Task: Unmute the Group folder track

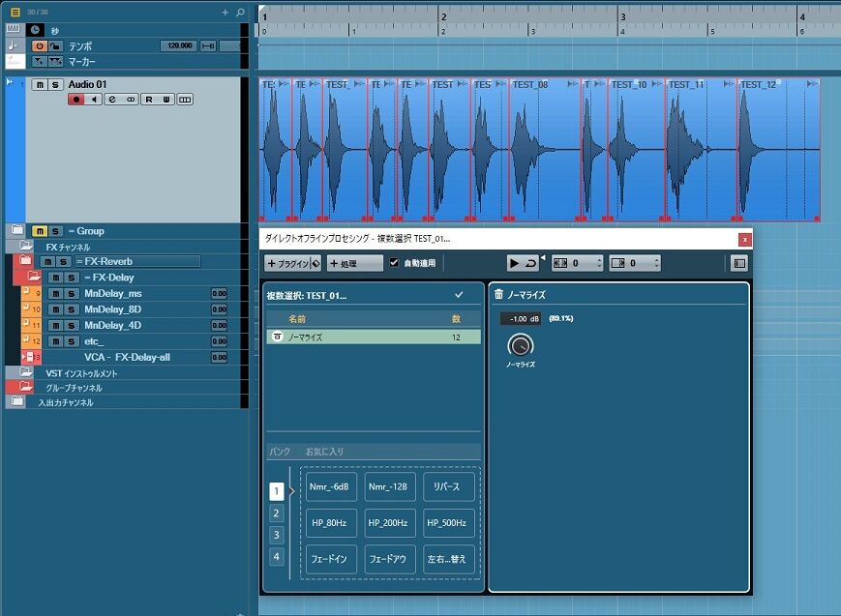Action: 40,231
